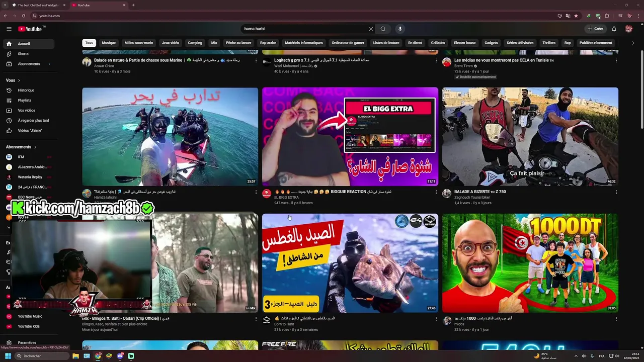Open the FRA language indicator in tray
Viewport: 644px width, 362px height.
(602, 356)
